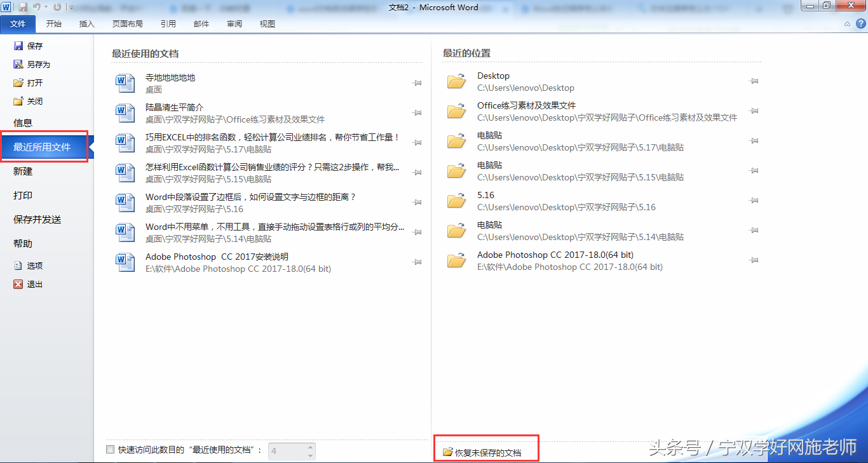Viewport: 868px width, 463px height.
Task: Click 另存为 (Save As) in sidebar
Action: pyautogui.click(x=32, y=64)
